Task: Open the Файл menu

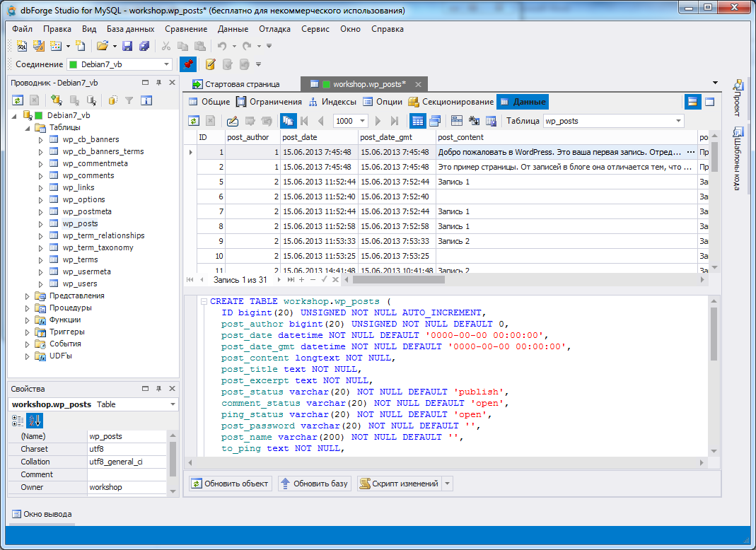Action: pos(22,29)
